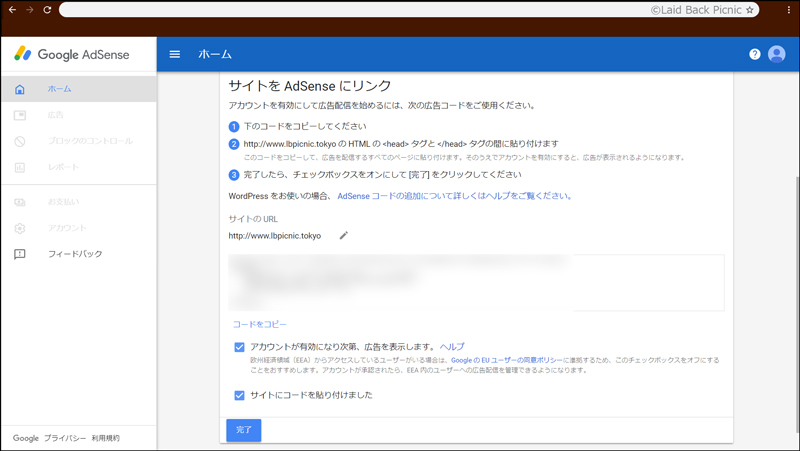800x451 pixels.
Task: Reload the page with the refresh icon
Action: click(x=47, y=10)
